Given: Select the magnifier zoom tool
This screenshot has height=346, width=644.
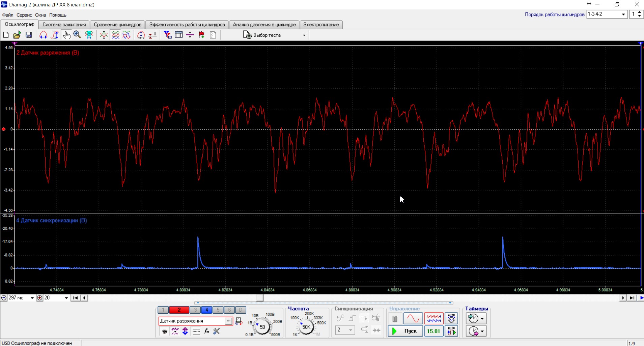Looking at the screenshot, I should [x=77, y=35].
